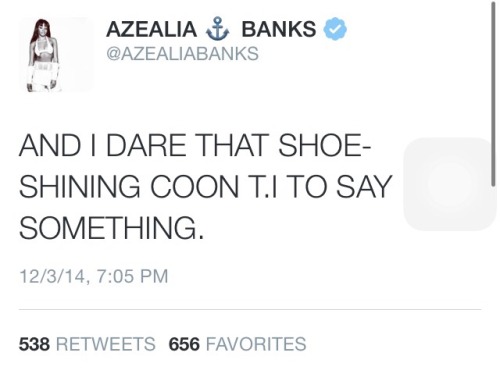This screenshot has width=500, height=374.
Task: View the 538 RETWEETS list
Action: (87, 344)
